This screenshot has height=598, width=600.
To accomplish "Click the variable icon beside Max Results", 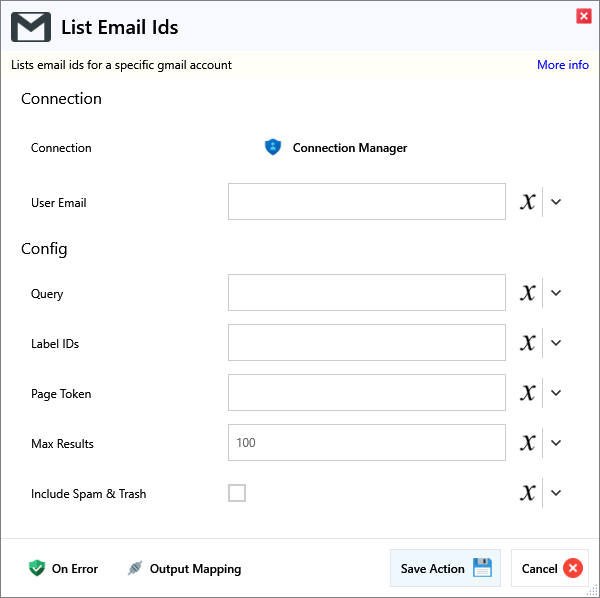I will point(528,443).
